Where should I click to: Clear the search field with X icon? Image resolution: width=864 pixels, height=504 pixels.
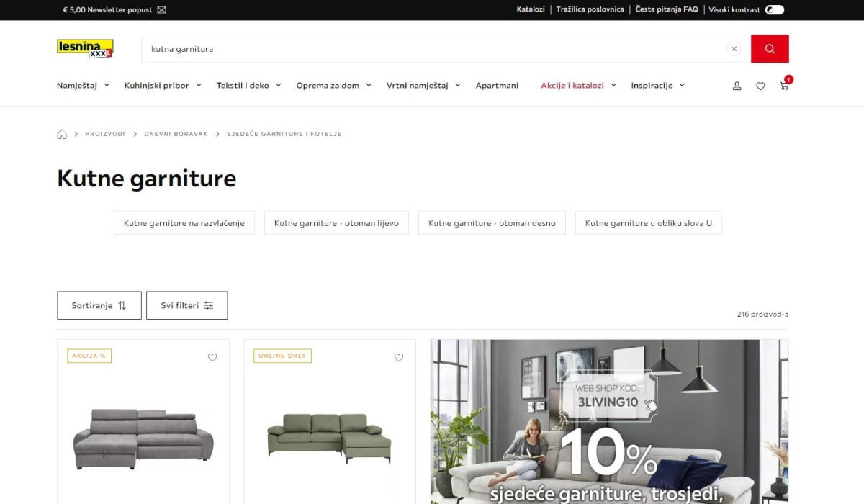click(x=734, y=49)
